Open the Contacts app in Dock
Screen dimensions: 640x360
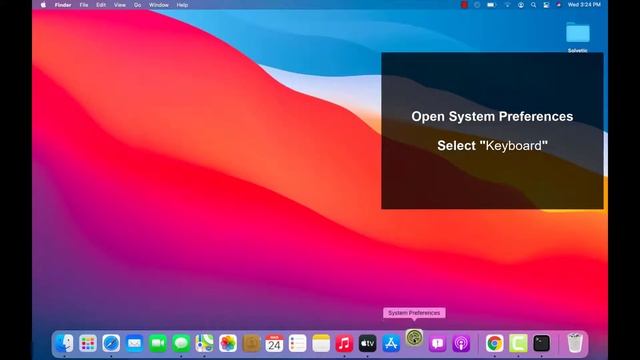point(251,343)
